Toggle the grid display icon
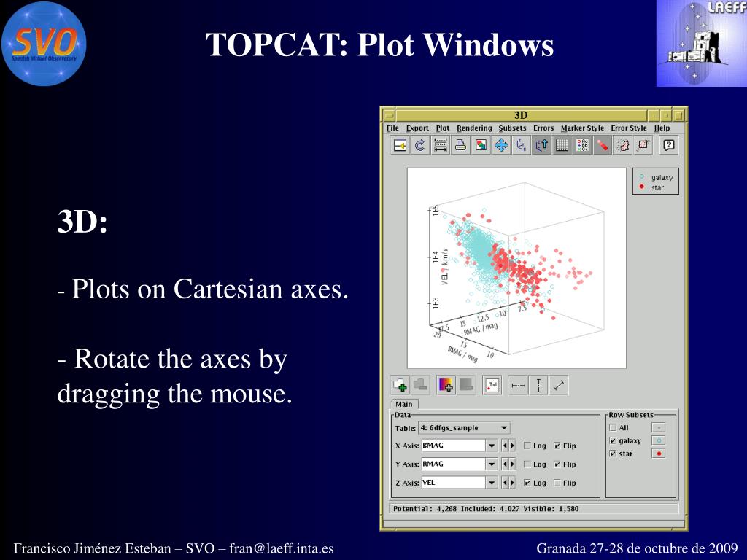 (562, 145)
